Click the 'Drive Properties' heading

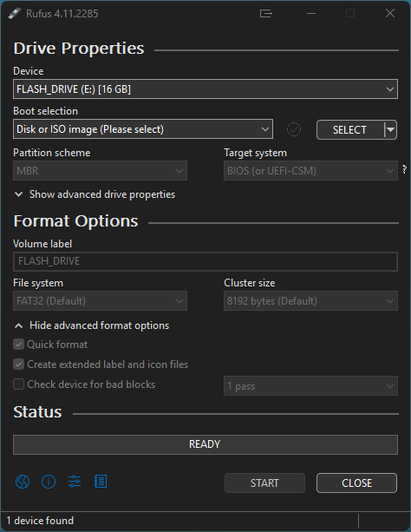(79, 49)
